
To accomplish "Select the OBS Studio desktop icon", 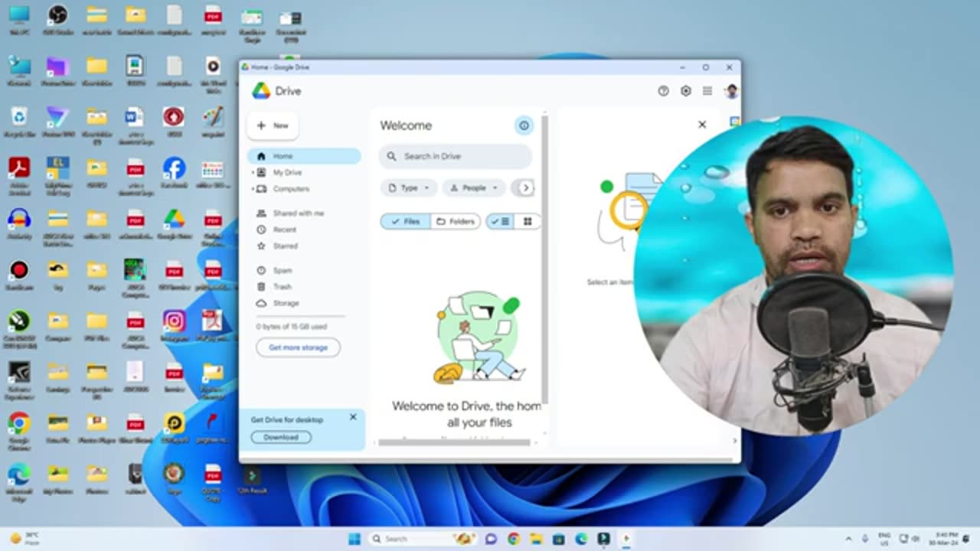I will pos(57,21).
